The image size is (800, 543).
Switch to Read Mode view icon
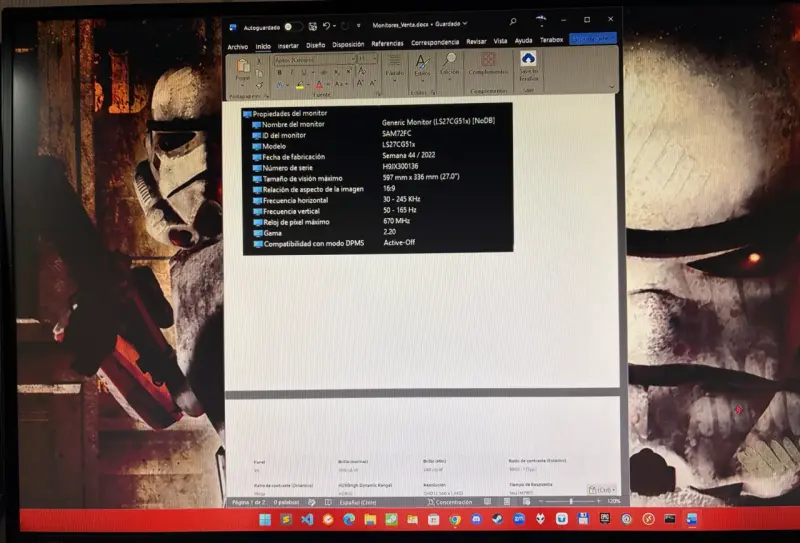(487, 502)
